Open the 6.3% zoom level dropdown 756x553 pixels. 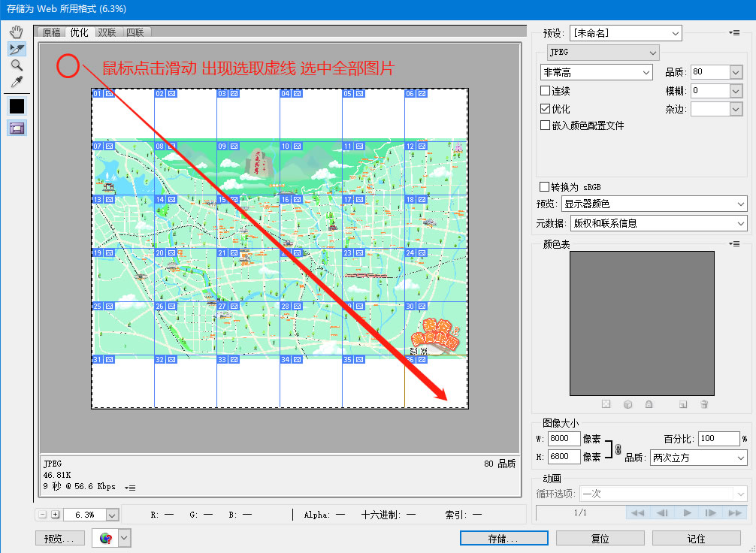[112, 515]
